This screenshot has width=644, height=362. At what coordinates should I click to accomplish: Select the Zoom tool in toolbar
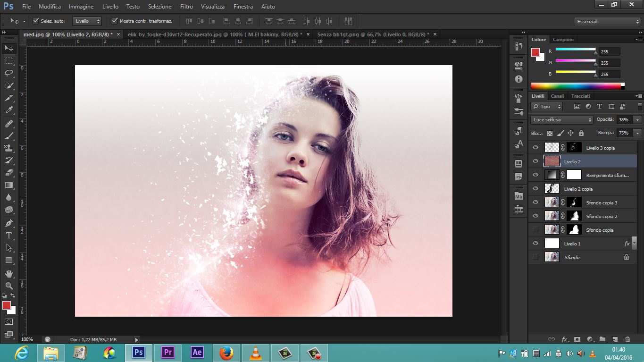(x=9, y=286)
